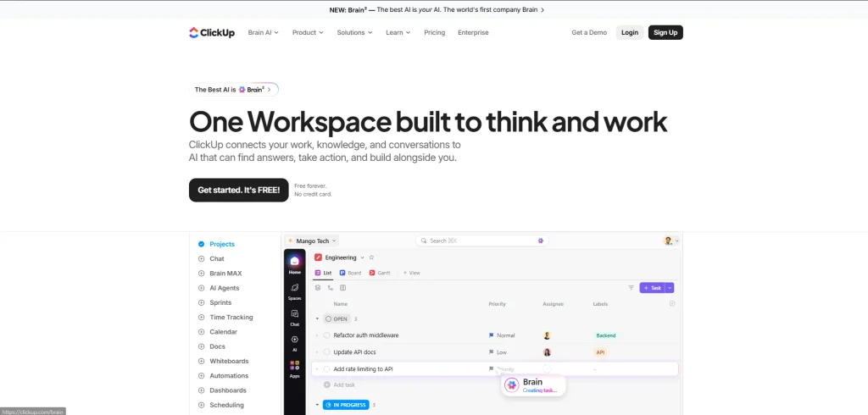The image size is (868, 415).
Task: Click the API label tag
Action: point(600,352)
